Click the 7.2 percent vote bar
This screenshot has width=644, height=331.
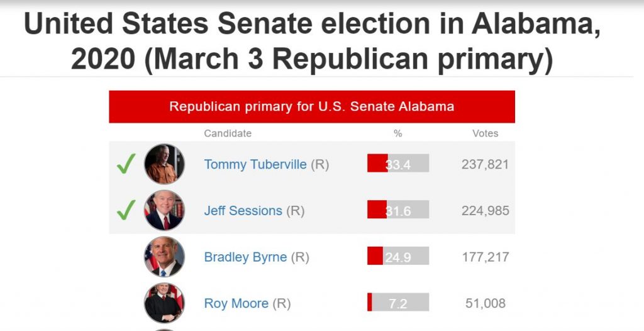pyautogui.click(x=398, y=303)
